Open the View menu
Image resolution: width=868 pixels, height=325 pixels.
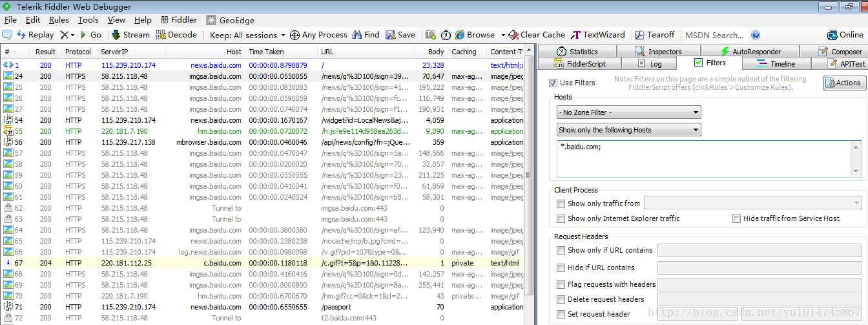click(117, 20)
